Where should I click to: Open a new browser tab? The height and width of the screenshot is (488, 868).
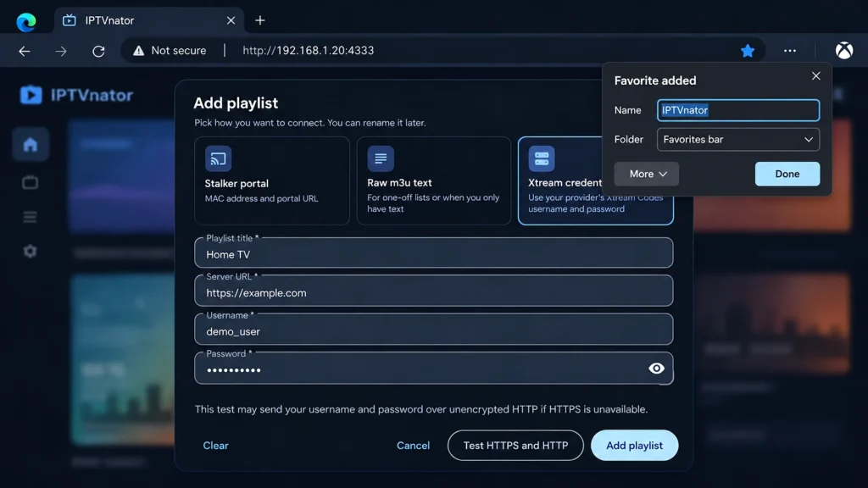coord(260,20)
